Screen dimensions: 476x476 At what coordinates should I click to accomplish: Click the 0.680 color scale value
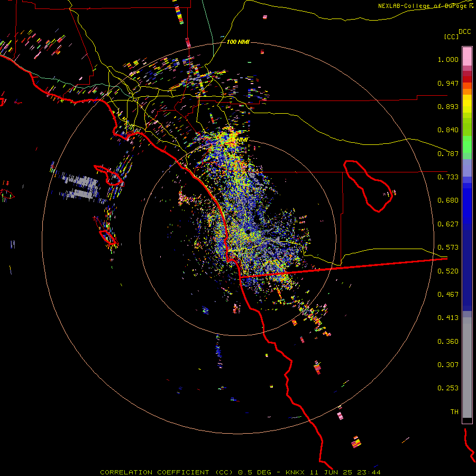coord(448,200)
